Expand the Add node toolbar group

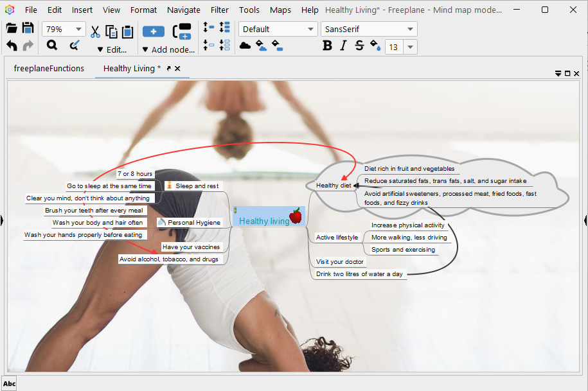coord(168,49)
